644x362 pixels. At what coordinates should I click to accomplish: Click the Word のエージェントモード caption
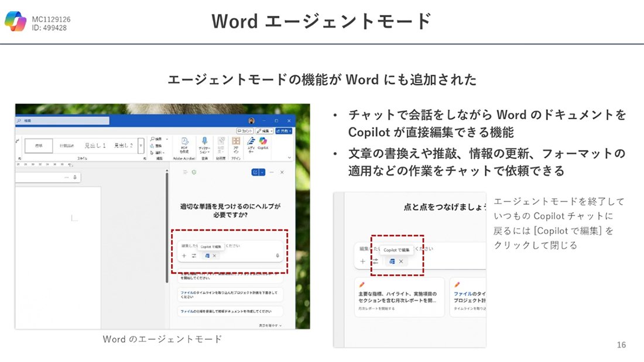click(162, 339)
